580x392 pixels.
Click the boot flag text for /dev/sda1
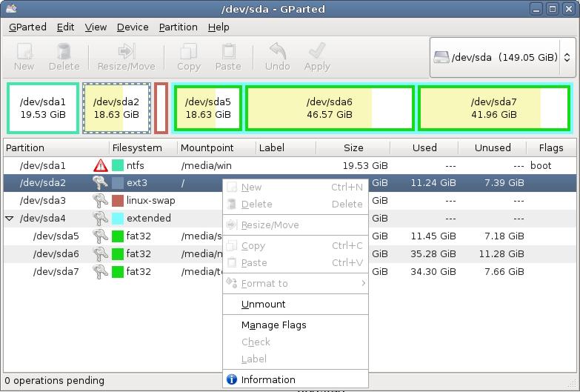pos(541,165)
